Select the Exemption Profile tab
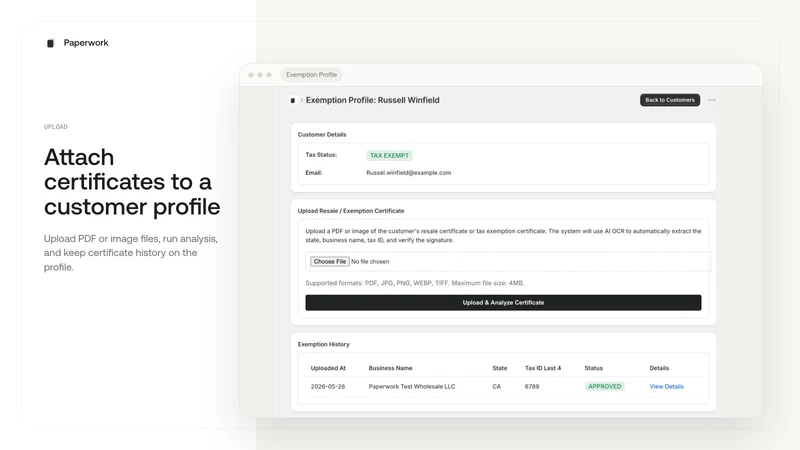Screen dimensions: 800x450 (x=311, y=75)
